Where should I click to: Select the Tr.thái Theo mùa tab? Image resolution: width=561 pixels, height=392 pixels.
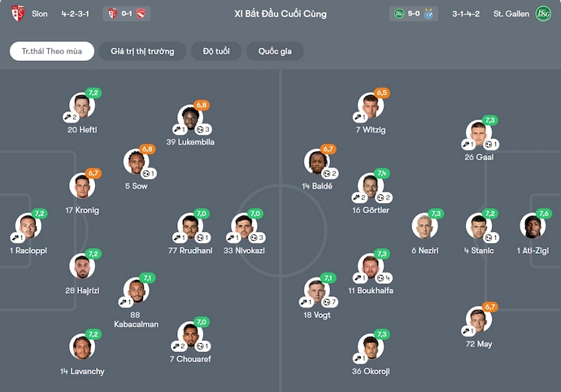[52, 51]
